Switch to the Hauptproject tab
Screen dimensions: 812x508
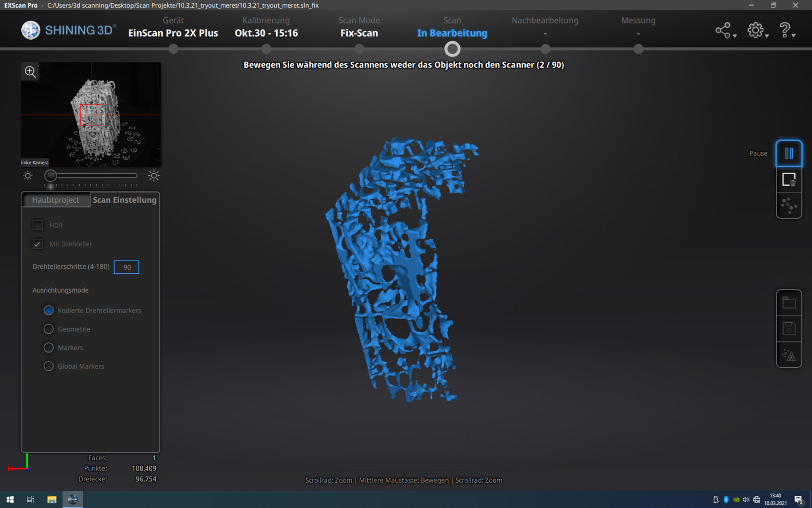56,200
